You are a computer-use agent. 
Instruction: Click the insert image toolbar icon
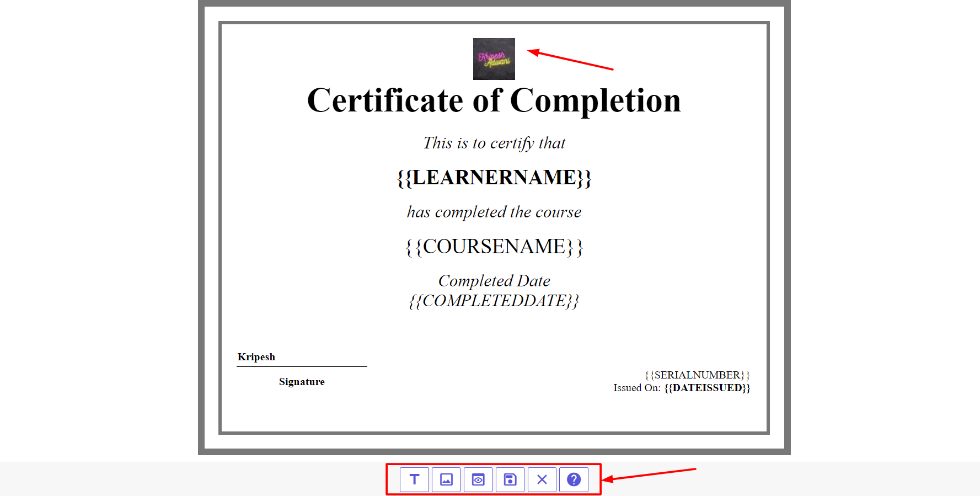pyautogui.click(x=446, y=479)
